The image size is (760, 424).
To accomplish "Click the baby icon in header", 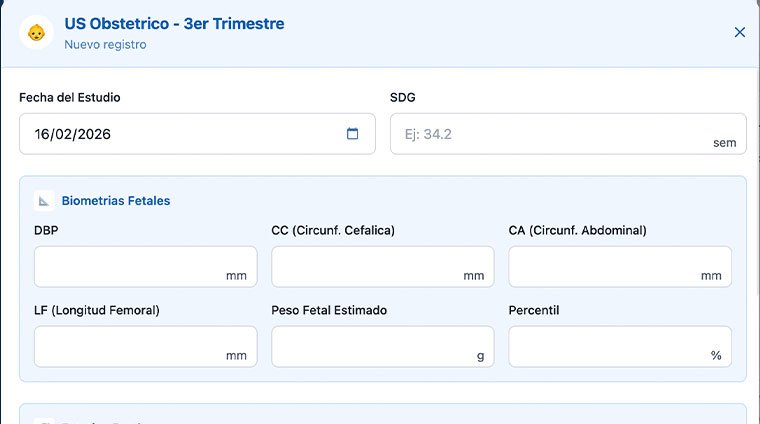I will click(37, 33).
